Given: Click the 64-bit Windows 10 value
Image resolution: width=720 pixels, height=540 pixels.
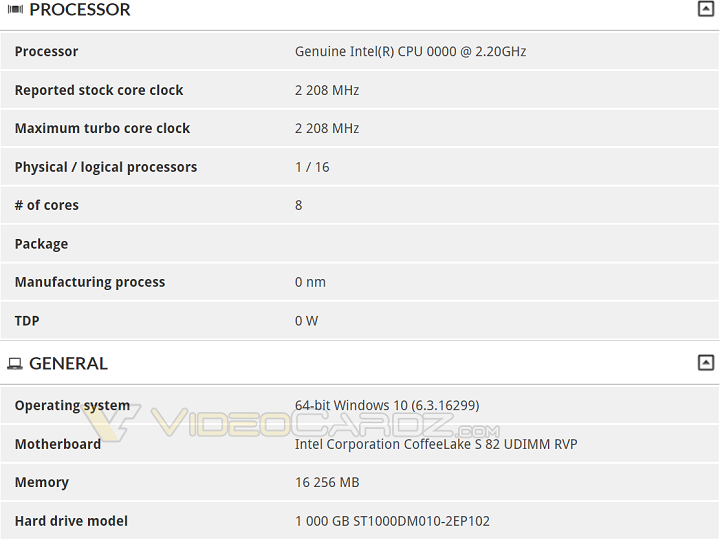Looking at the screenshot, I should pyautogui.click(x=387, y=406).
